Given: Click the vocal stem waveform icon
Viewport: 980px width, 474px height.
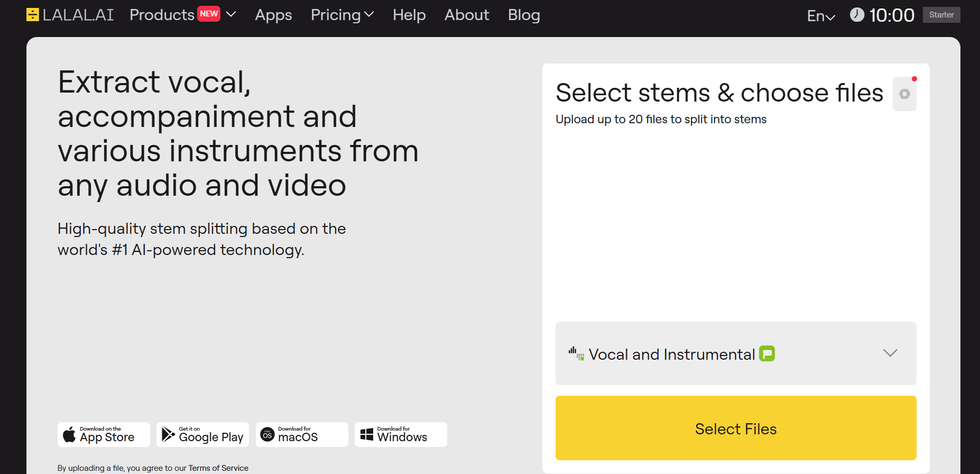Looking at the screenshot, I should [x=576, y=353].
